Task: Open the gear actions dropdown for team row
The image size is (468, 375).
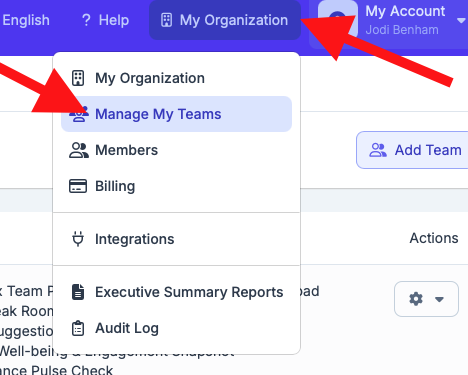Action: click(x=426, y=299)
